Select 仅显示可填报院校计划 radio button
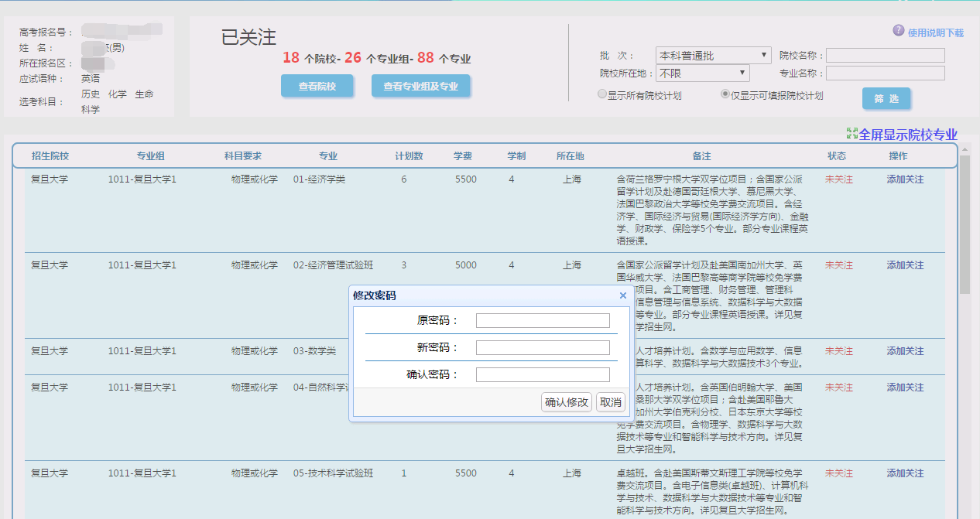 725,94
